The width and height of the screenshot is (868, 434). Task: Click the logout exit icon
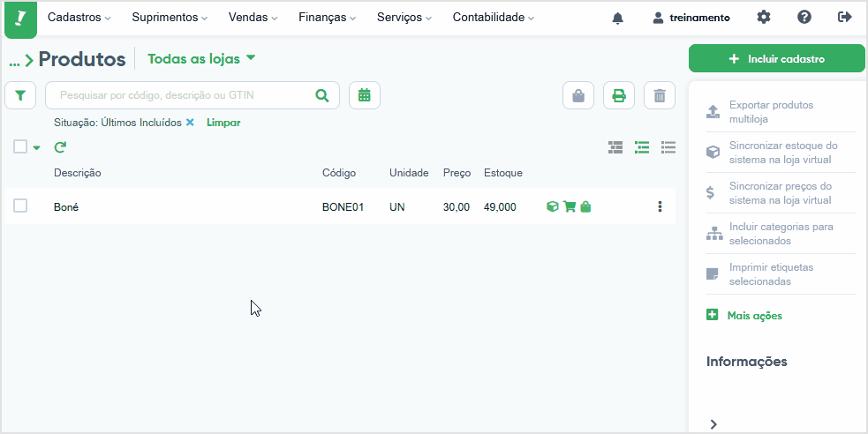(x=845, y=17)
